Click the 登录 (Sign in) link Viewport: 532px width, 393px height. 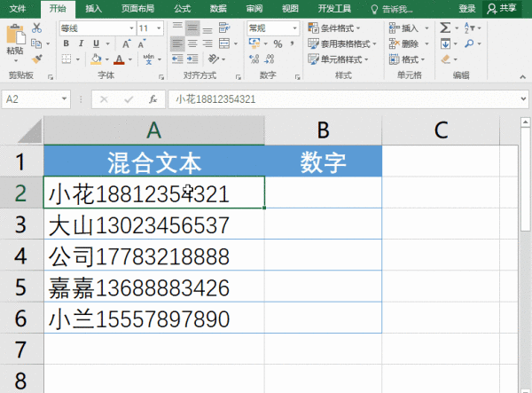[x=468, y=8]
